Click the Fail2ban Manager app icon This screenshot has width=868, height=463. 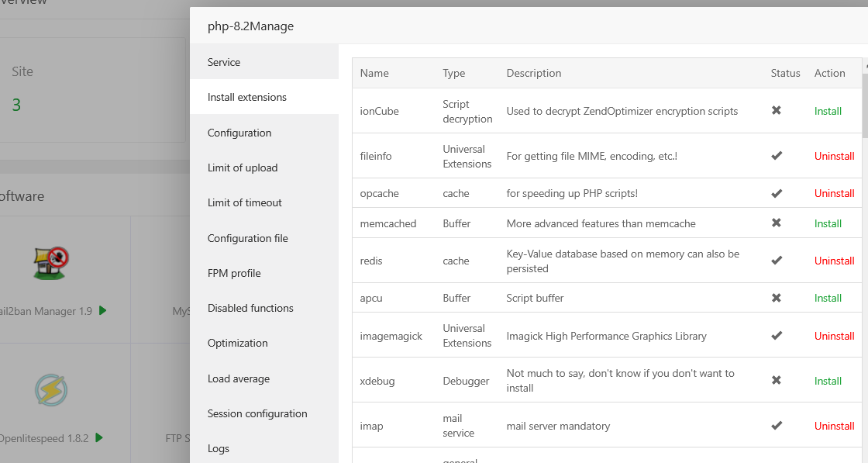tap(51, 264)
